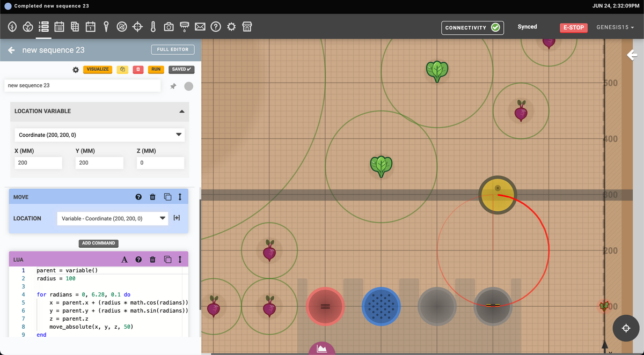Toggle the LUA editor font icon

(x=125, y=260)
